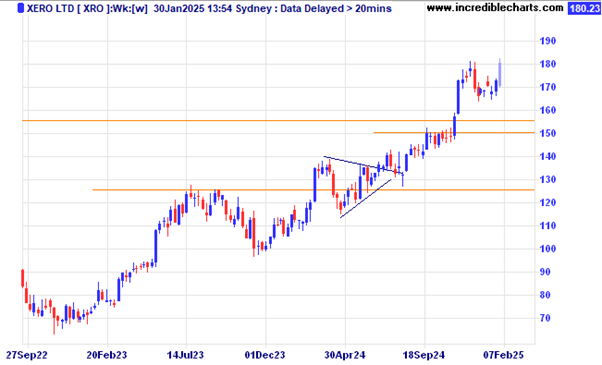Select the lower ascending triangle trendline
The width and height of the screenshot is (602, 365).
[x=366, y=198]
